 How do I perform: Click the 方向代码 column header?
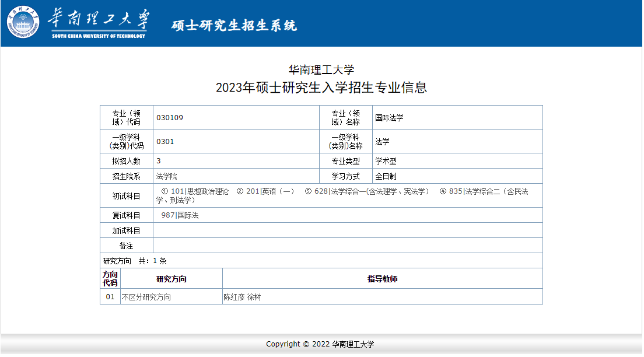tap(110, 278)
